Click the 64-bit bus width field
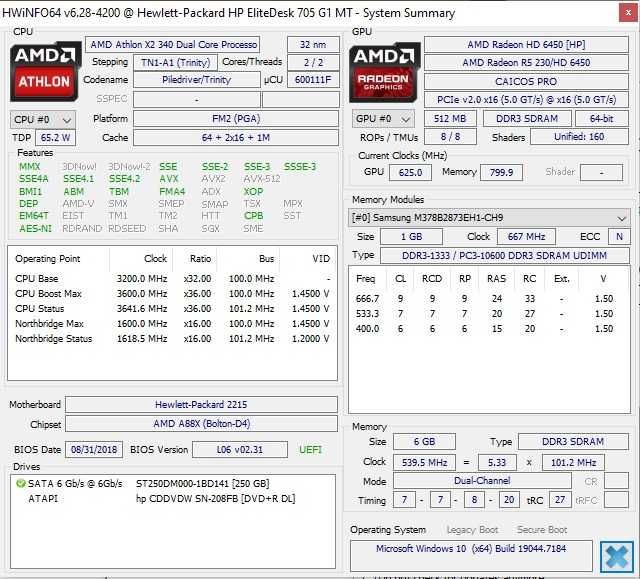Image resolution: width=640 pixels, height=579 pixels. (602, 118)
